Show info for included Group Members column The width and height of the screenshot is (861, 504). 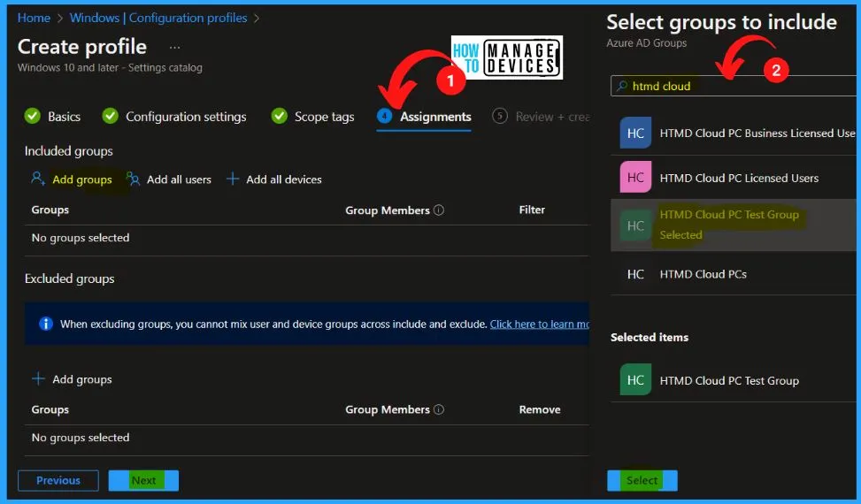click(x=439, y=210)
